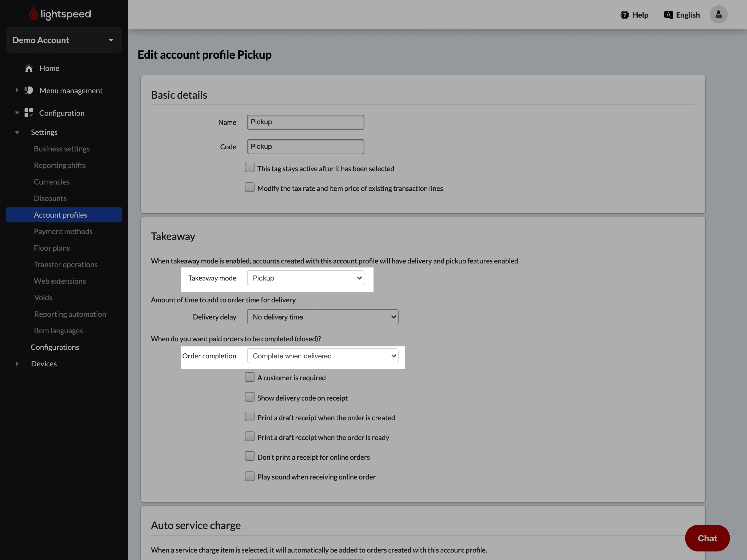Click the Help link
Image resolution: width=747 pixels, height=560 pixels.
640,15
